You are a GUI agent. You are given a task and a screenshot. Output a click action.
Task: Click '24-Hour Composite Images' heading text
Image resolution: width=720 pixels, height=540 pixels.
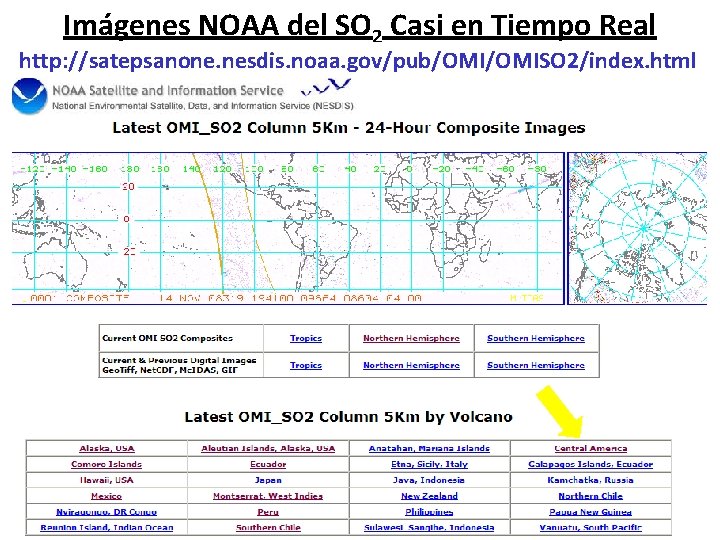click(x=475, y=128)
